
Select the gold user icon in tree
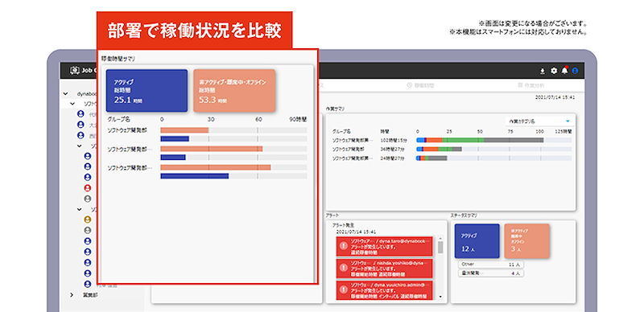pos(87,220)
